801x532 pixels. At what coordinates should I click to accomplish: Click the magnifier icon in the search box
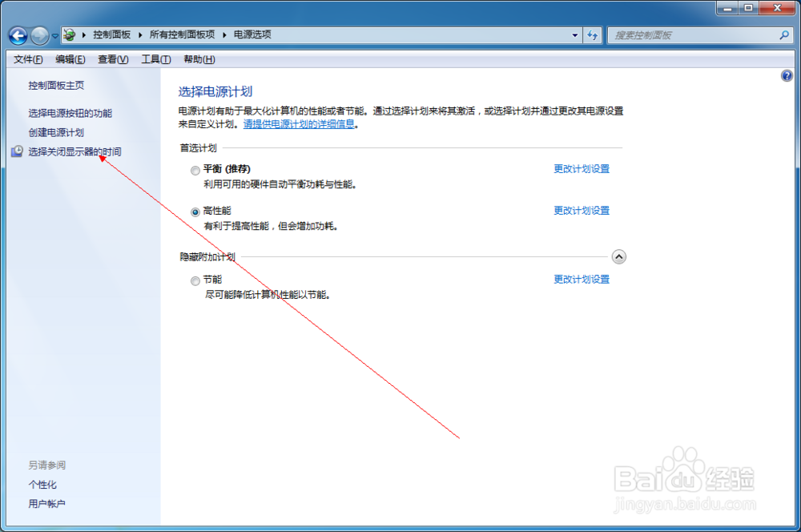[x=785, y=34]
